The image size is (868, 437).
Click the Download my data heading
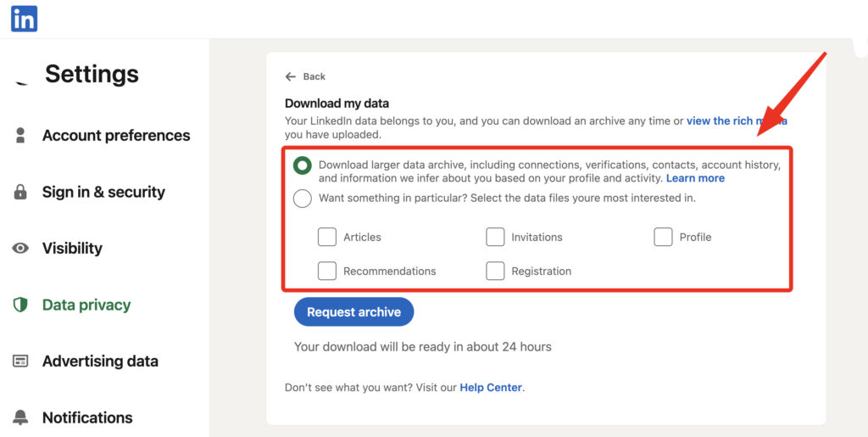click(337, 104)
